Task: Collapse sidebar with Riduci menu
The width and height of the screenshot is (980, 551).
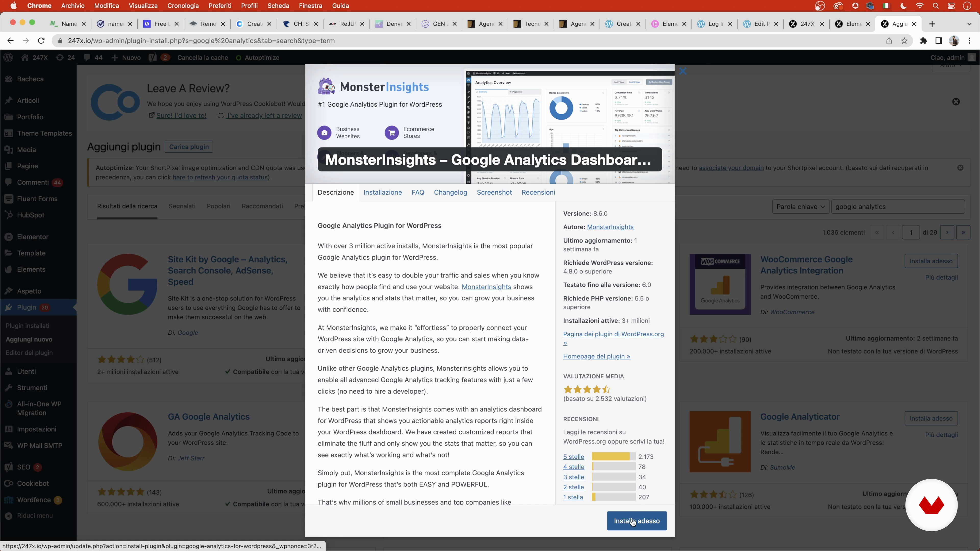Action: pos(35,516)
